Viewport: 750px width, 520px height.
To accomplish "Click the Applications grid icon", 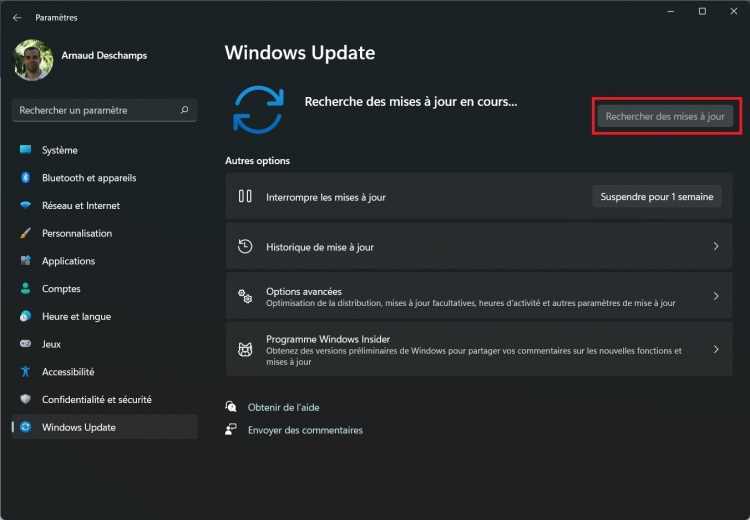I will (25, 260).
